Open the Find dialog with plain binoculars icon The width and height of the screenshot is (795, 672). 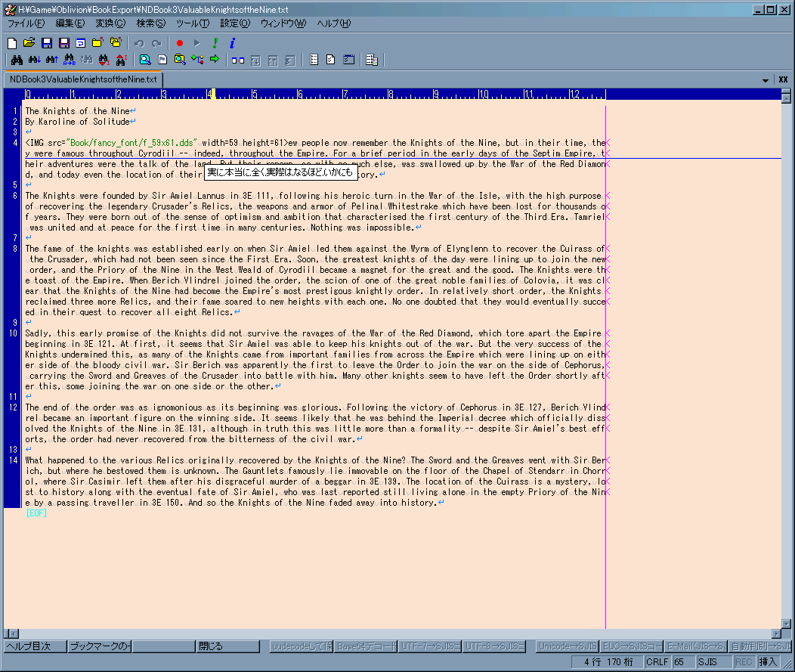[17, 60]
